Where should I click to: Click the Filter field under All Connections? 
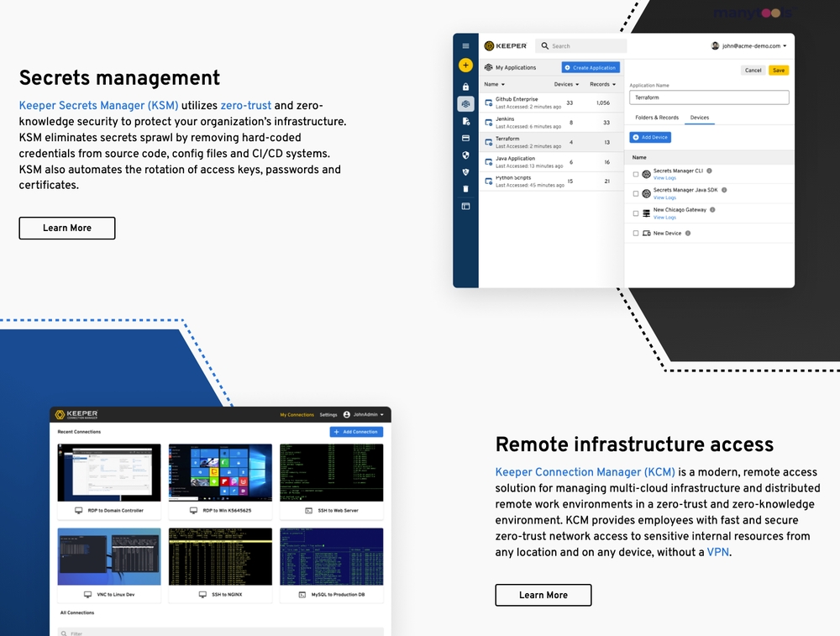[221, 633]
